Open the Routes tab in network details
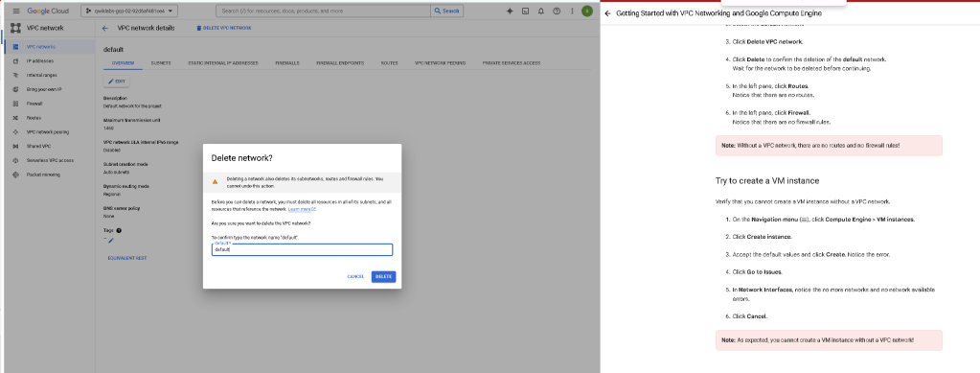This screenshot has height=373, width=980. [x=389, y=63]
